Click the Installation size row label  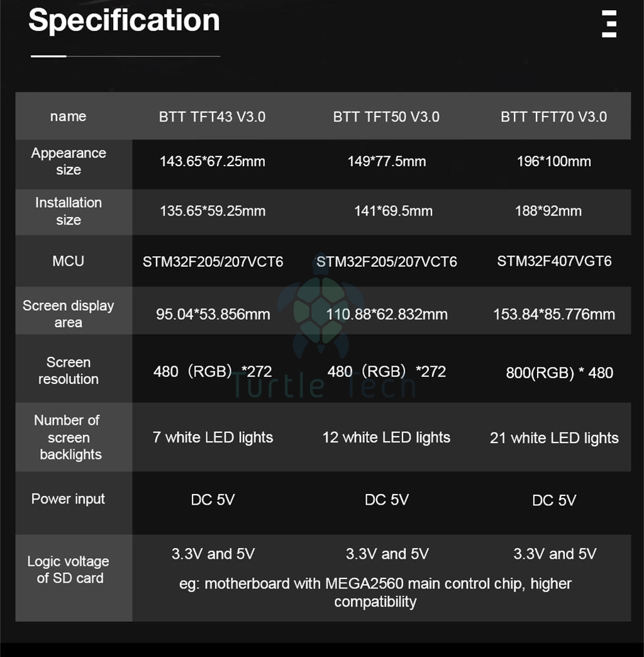69,211
